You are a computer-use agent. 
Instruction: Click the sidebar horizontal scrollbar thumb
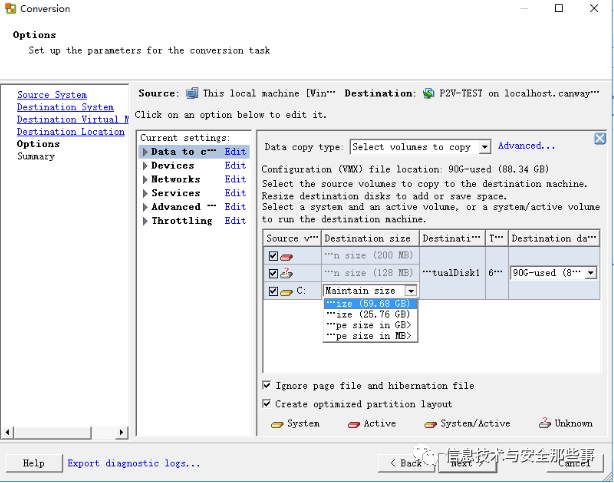[x=53, y=432]
